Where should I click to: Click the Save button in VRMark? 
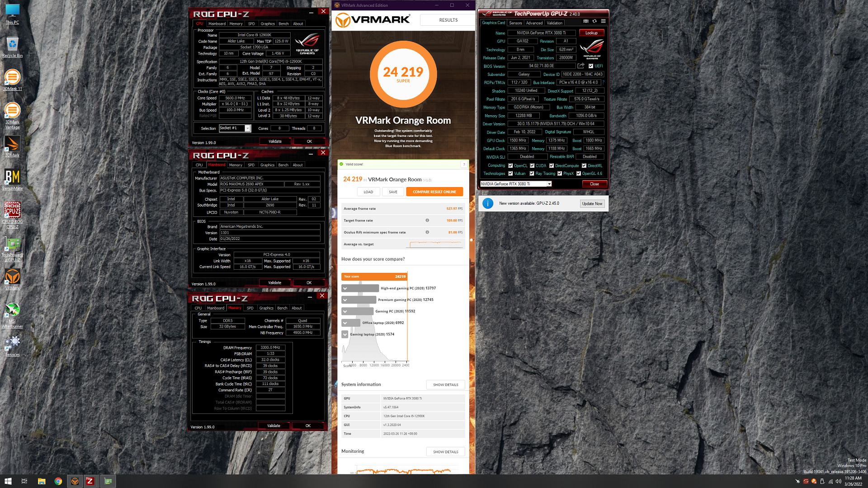(x=393, y=192)
